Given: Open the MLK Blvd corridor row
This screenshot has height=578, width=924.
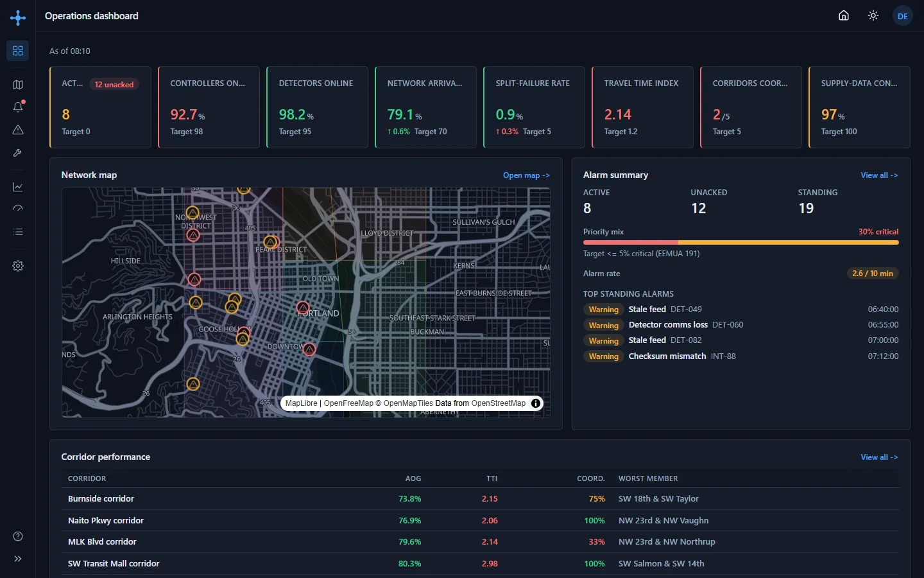Looking at the screenshot, I should point(480,542).
